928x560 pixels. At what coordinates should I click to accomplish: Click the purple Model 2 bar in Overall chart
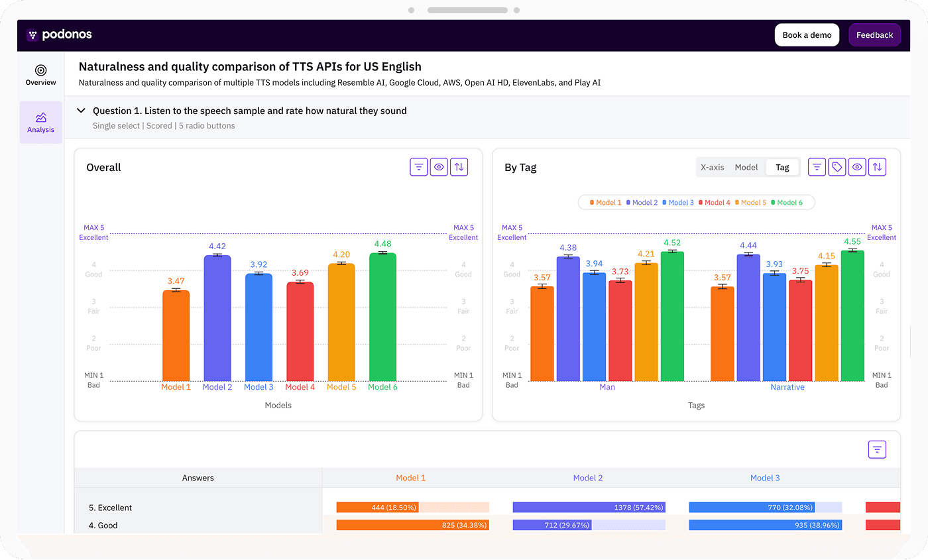coord(217,318)
